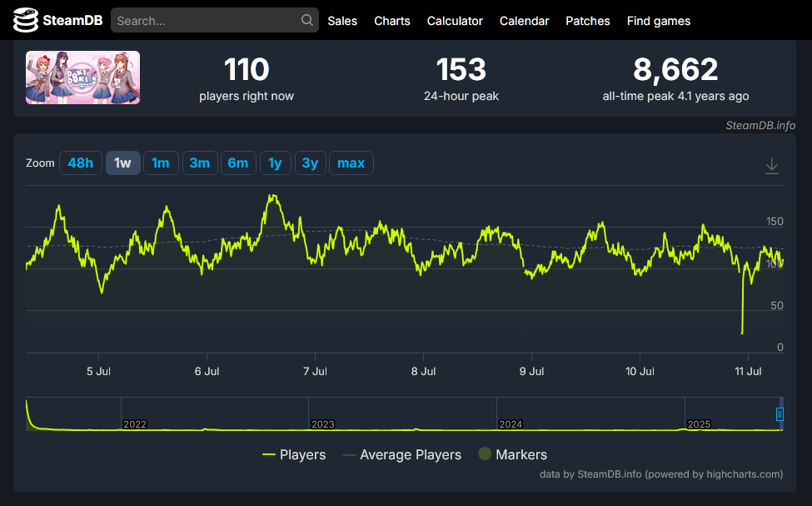Click the 10 Jul axis label
The height and width of the screenshot is (506, 812).
coord(640,371)
